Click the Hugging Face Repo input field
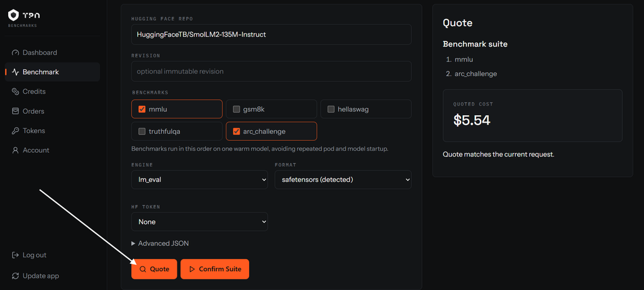Image resolution: width=644 pixels, height=290 pixels. (x=272, y=35)
